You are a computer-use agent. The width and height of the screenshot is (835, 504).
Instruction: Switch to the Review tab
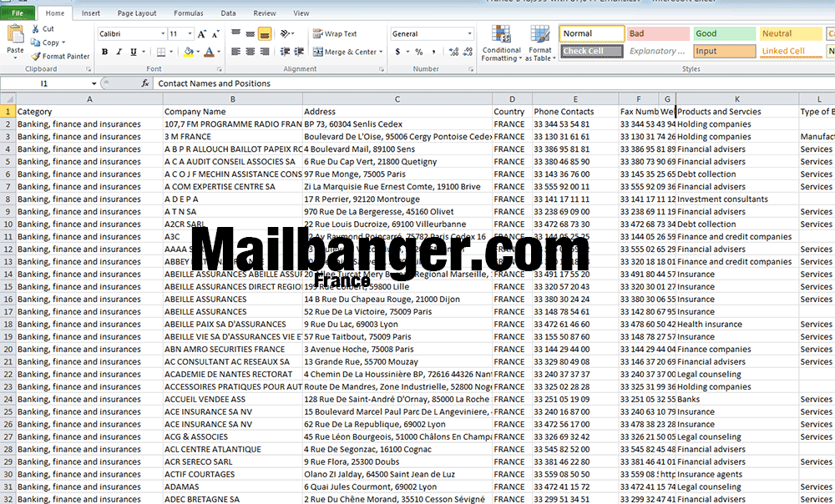pyautogui.click(x=265, y=13)
